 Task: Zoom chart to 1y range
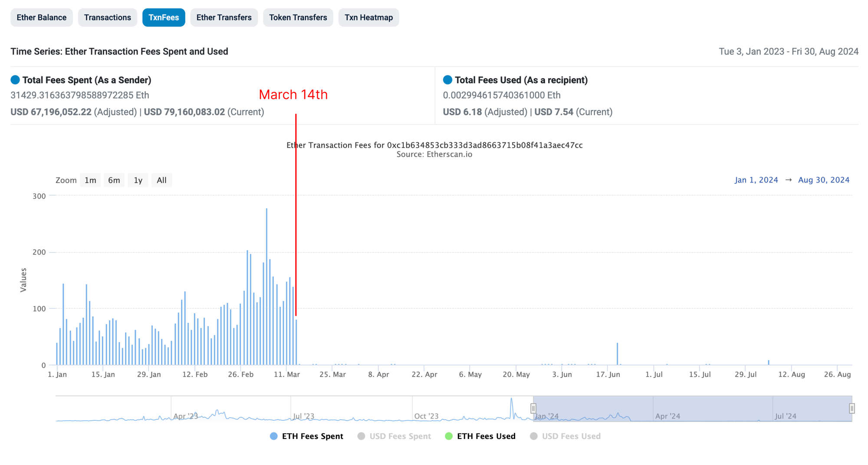tap(138, 180)
